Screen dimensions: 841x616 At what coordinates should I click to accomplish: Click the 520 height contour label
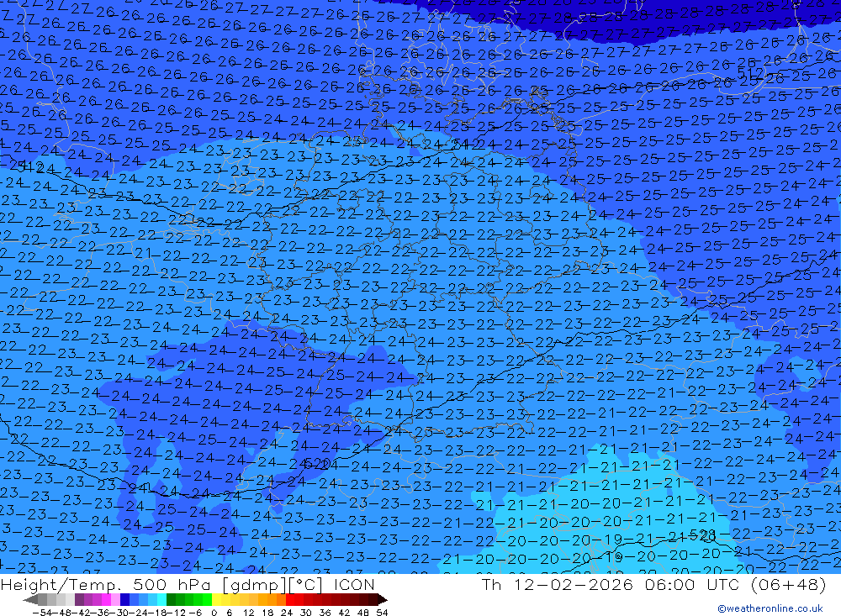(317, 465)
